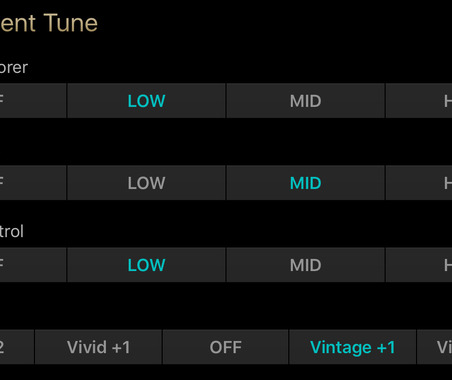Choose MID option under the "trol" label
Viewport: 452px width, 380px height.
(x=305, y=265)
